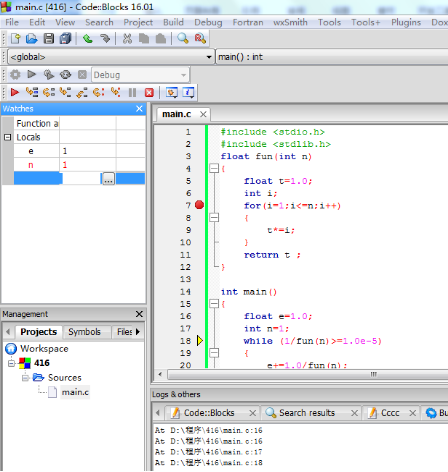This screenshot has width=448, height=472.
Task: Click the Build and run icon
Action: pos(49,74)
